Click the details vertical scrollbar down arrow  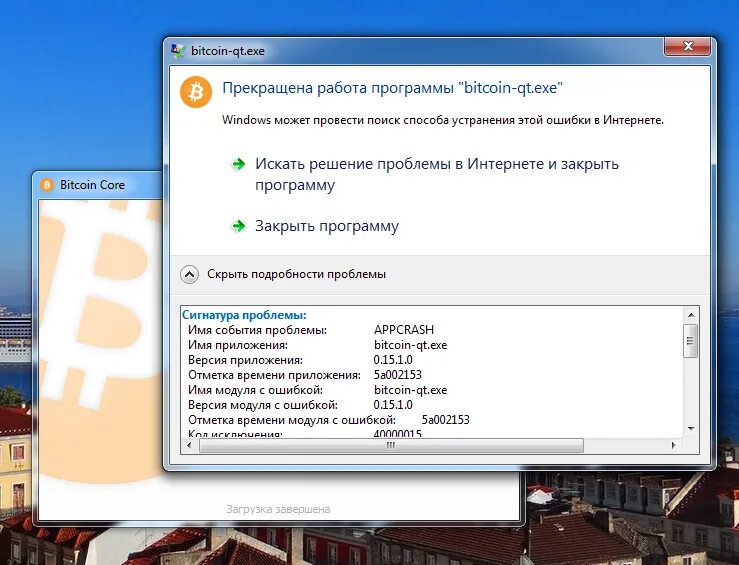click(691, 428)
